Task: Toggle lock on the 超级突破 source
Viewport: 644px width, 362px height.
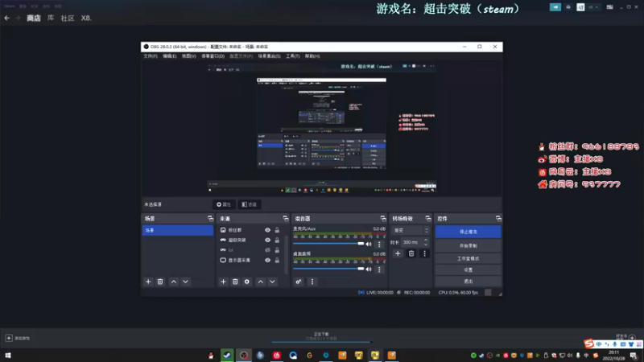Action: click(x=277, y=240)
